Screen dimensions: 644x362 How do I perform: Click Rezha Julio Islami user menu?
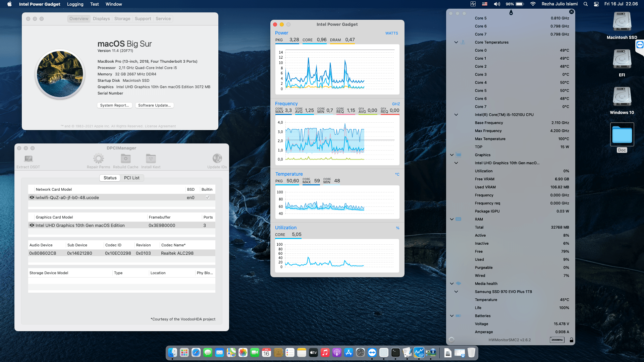click(559, 4)
